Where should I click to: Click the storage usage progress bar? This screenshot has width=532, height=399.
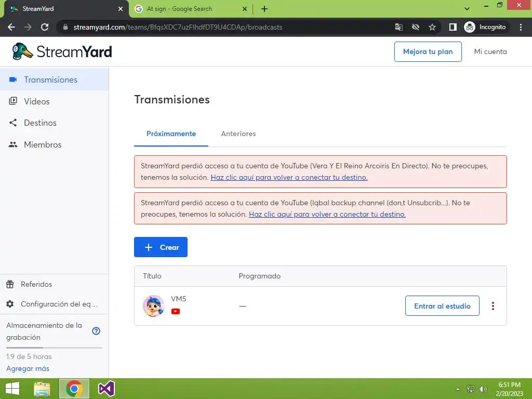(54, 348)
